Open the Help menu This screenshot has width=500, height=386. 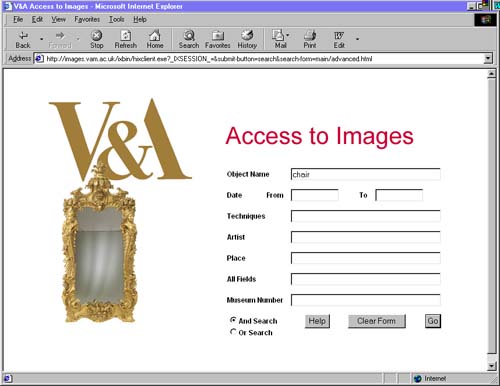tap(140, 19)
